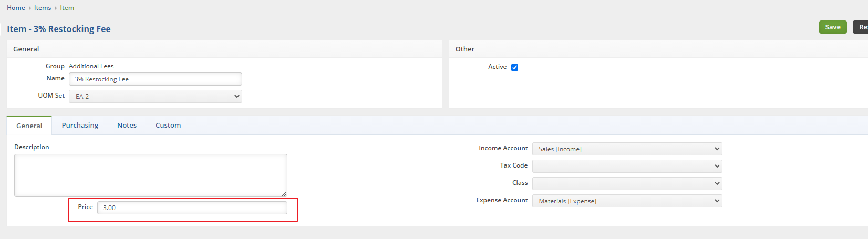Toggle the Active checkbox
868x239 pixels.
514,67
